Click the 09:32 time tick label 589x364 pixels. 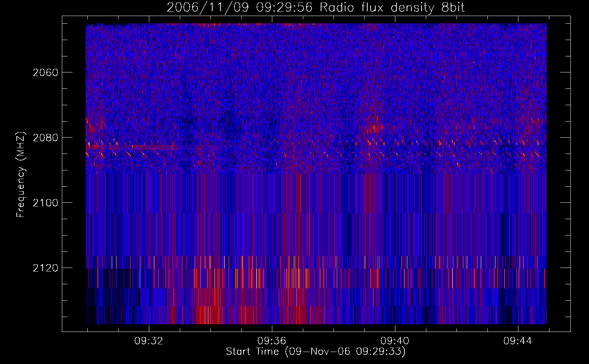[x=149, y=341]
